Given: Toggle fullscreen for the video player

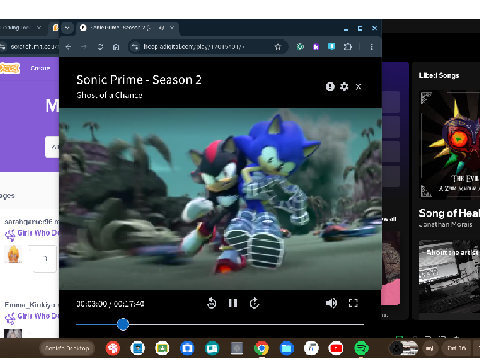Looking at the screenshot, I should pyautogui.click(x=353, y=303).
